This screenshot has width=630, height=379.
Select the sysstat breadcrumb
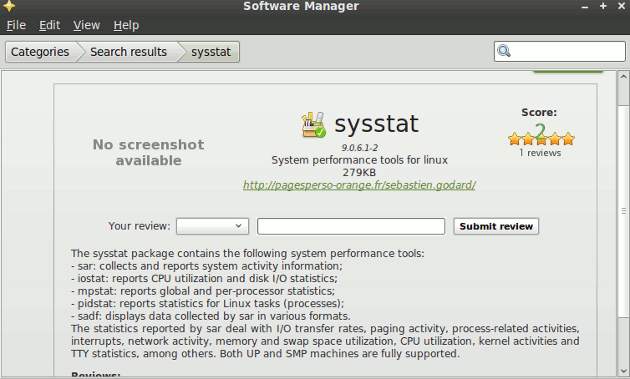211,52
